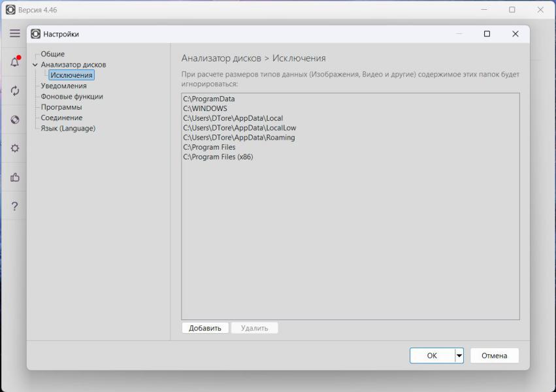Image resolution: width=556 pixels, height=392 pixels.
Task: Collapse the Анализатор дисков tree node
Action: [35, 65]
